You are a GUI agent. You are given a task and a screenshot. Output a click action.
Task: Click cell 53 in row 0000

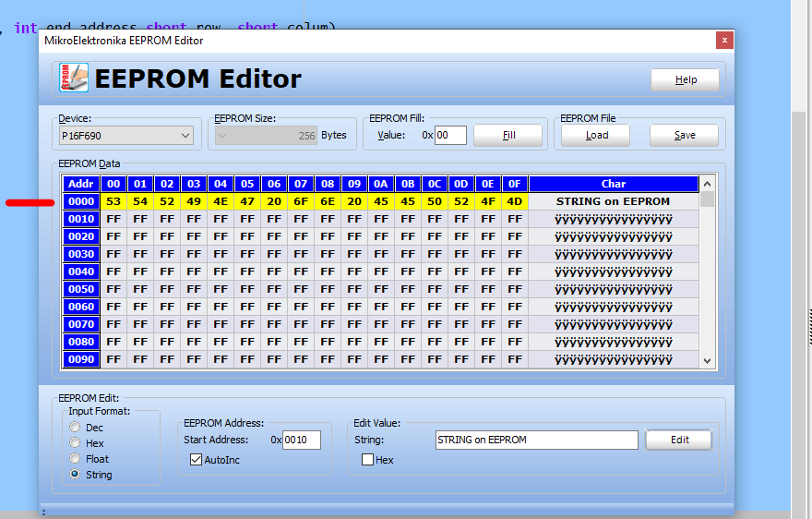[x=113, y=201]
